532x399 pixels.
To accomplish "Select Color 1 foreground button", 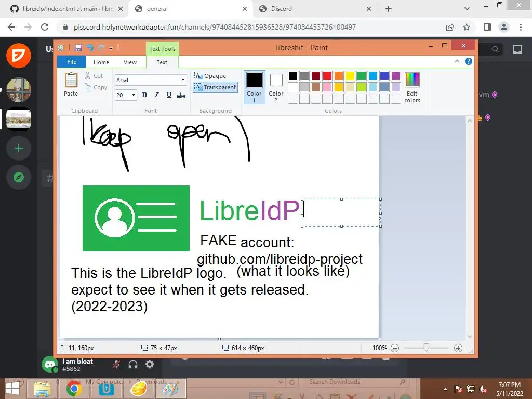I will [254, 87].
